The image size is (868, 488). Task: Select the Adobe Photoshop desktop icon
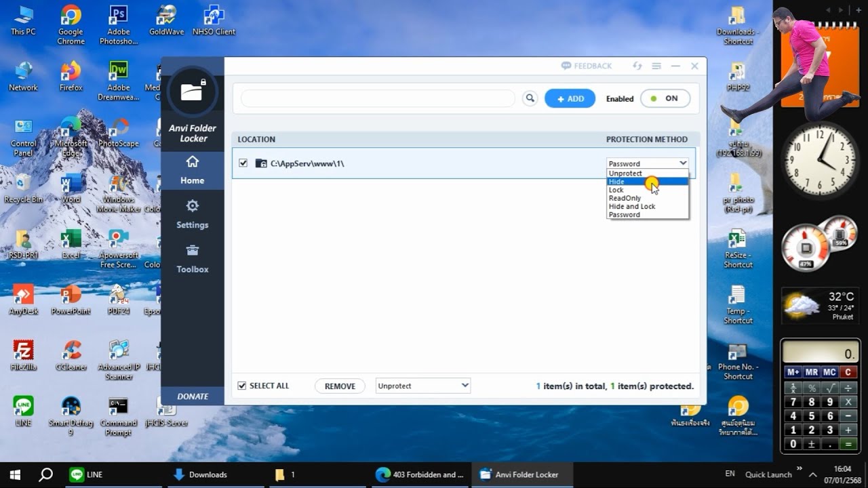click(119, 25)
